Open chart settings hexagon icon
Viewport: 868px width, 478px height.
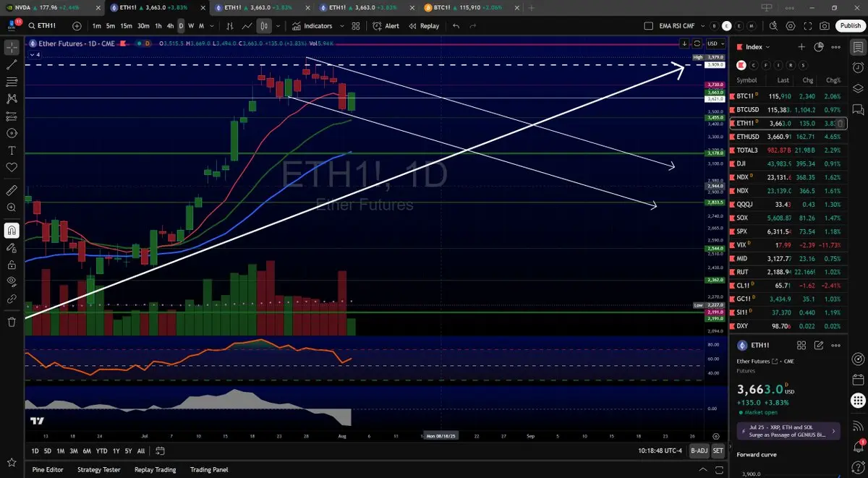pos(791,26)
